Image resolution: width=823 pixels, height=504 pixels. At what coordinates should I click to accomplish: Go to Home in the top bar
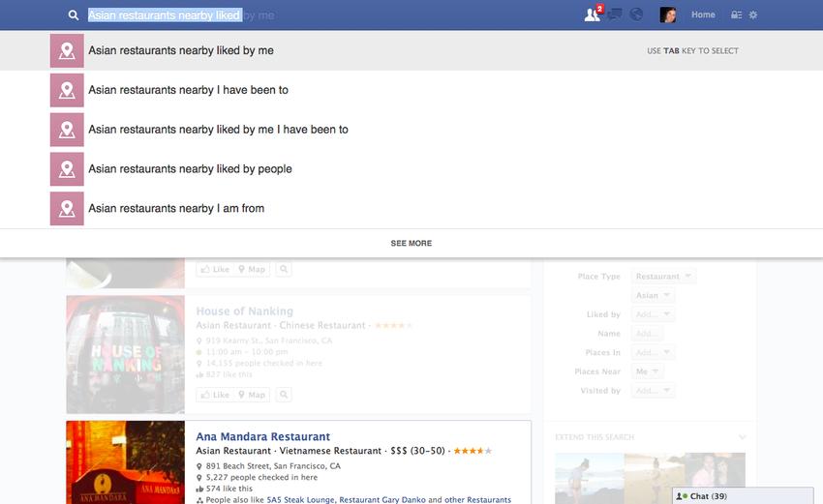(x=703, y=15)
